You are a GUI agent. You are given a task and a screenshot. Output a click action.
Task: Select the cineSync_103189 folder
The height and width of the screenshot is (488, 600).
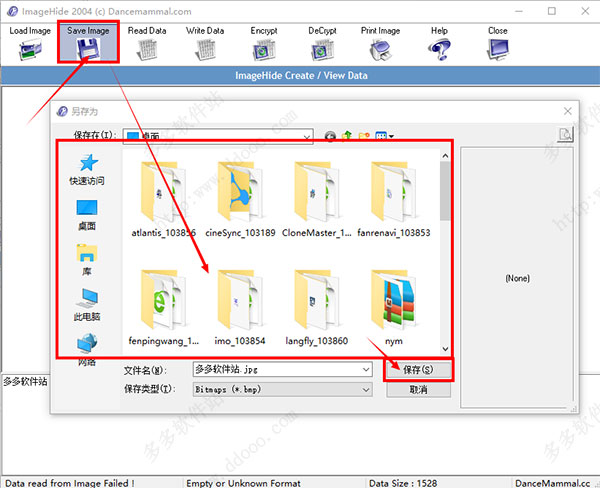click(x=240, y=199)
